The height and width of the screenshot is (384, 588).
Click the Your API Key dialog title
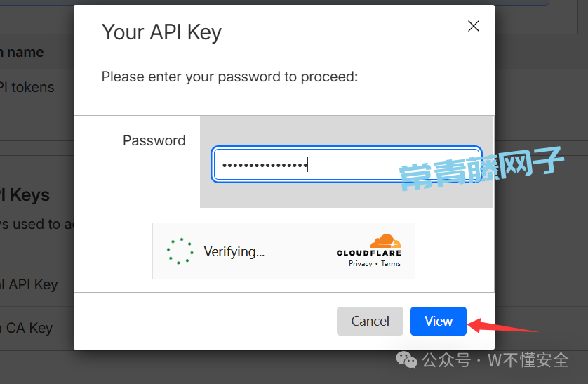(x=161, y=32)
